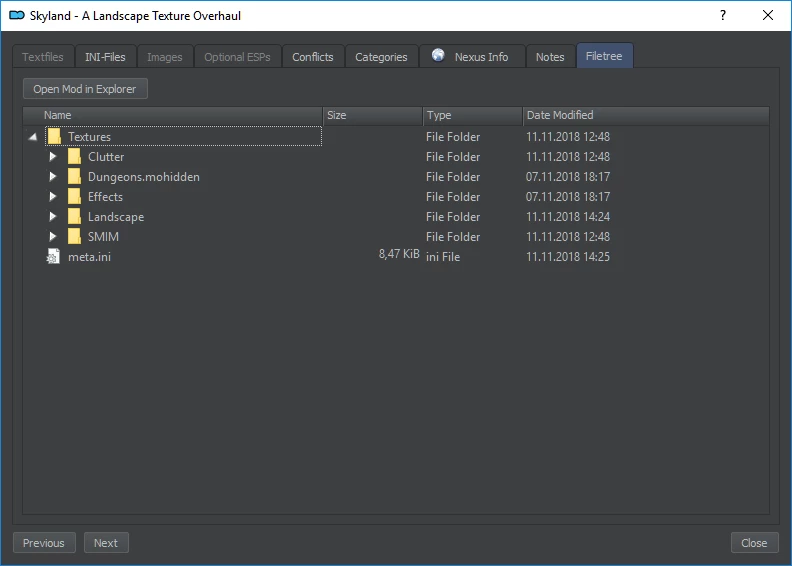Open the Categories tab

381,57
